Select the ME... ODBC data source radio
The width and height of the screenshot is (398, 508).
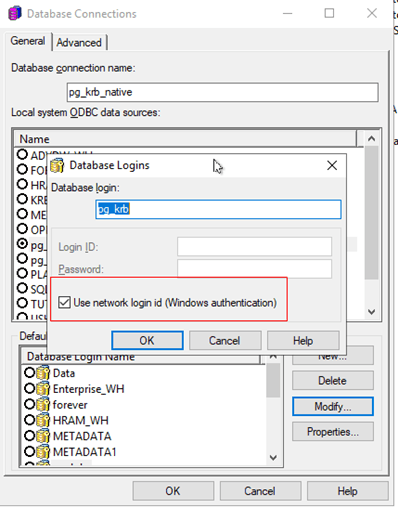22,214
